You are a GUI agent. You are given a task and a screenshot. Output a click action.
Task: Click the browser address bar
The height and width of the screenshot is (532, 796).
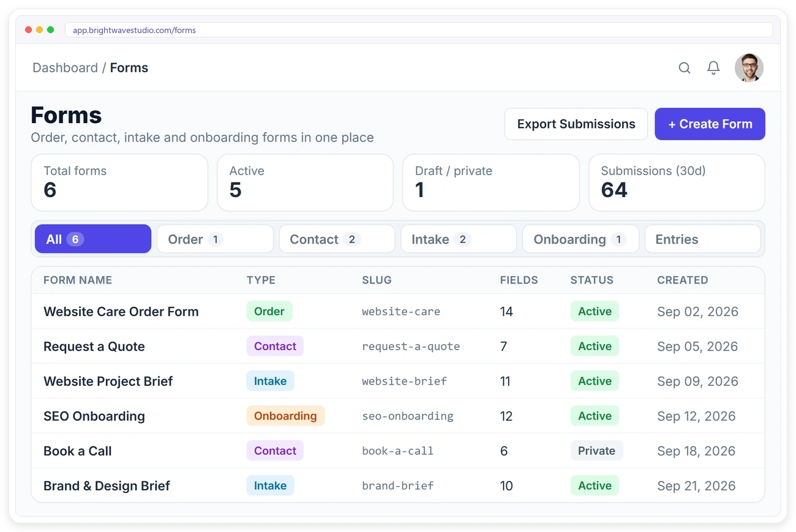(x=419, y=30)
